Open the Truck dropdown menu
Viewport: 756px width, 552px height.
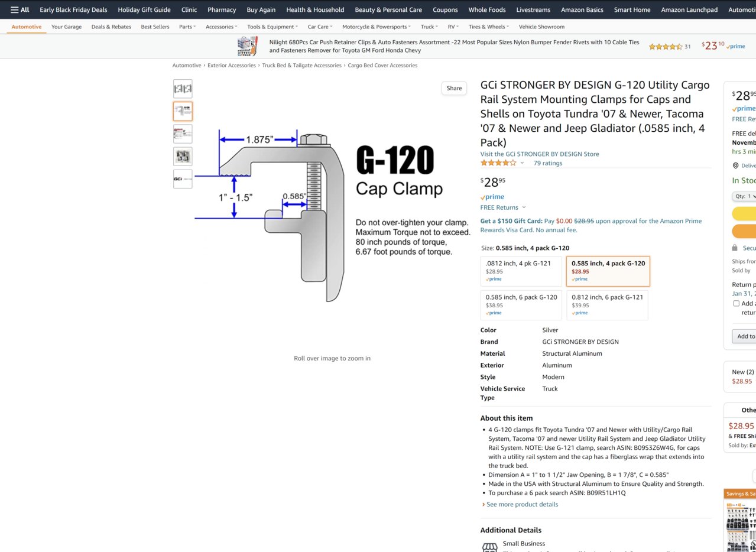(x=429, y=27)
